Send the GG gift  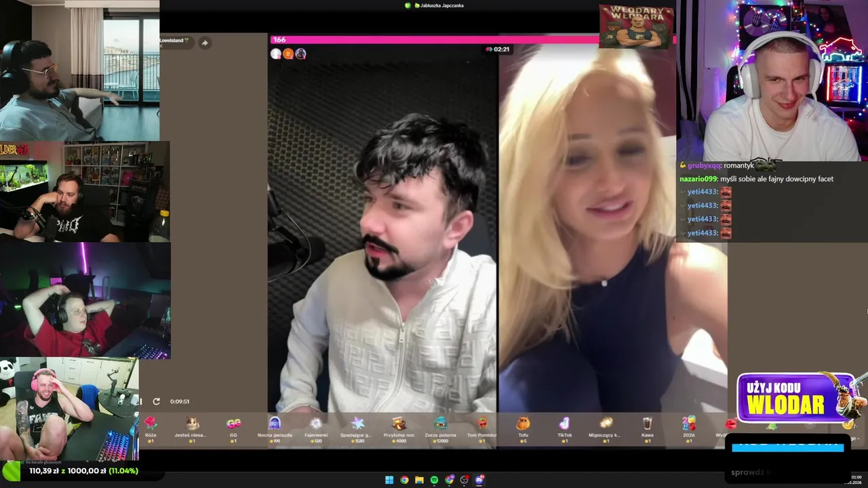click(233, 429)
